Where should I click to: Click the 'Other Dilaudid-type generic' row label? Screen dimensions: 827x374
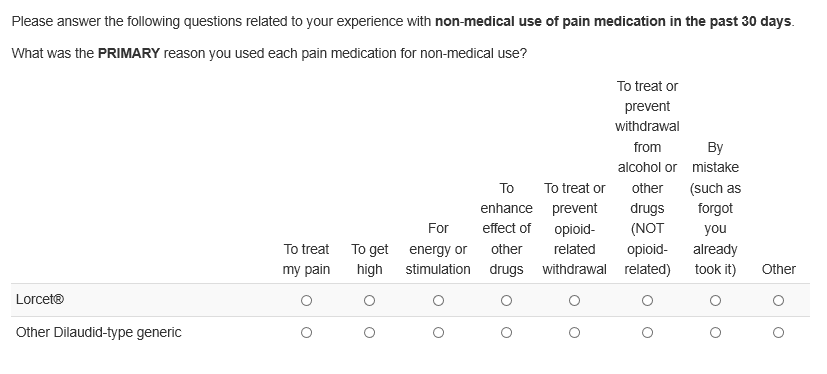coord(99,332)
